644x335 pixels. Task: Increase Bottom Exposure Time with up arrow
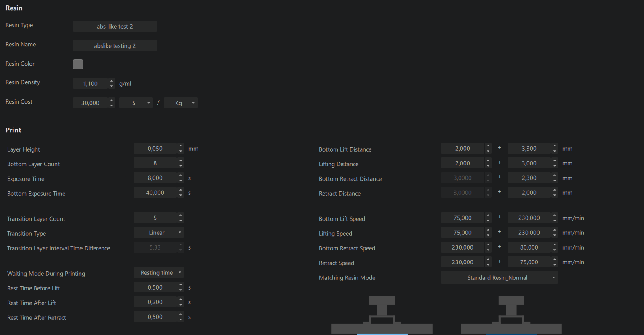coord(181,190)
